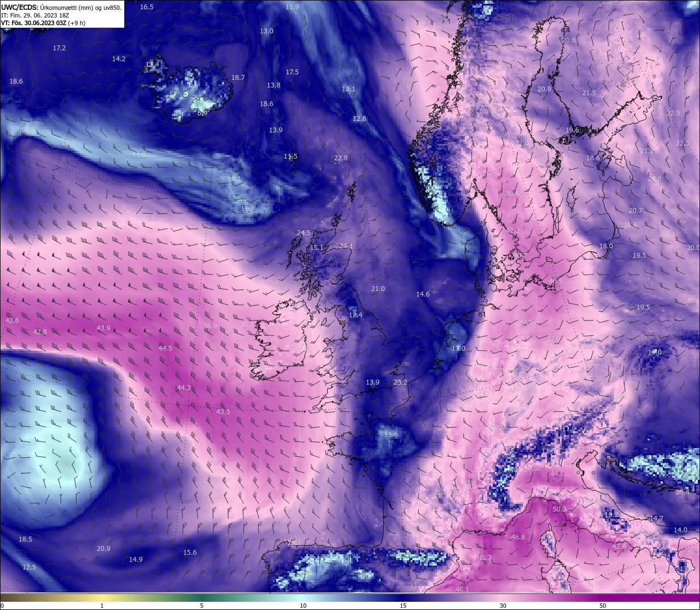Click the map value 42.6
This screenshot has height=610, width=700.
coord(12,321)
